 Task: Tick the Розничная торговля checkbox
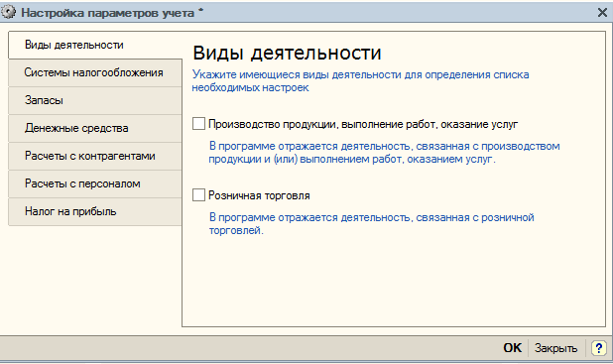pos(198,195)
